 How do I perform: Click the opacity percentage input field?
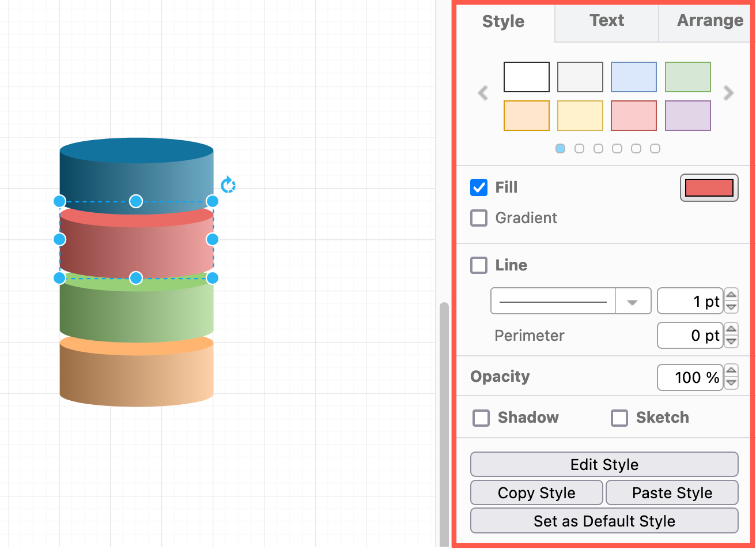(x=690, y=378)
